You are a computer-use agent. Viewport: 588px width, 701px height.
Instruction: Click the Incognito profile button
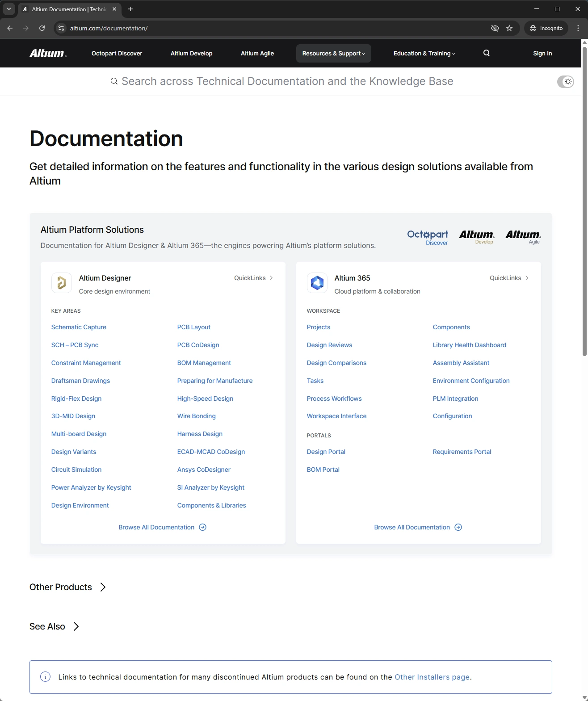[546, 28]
